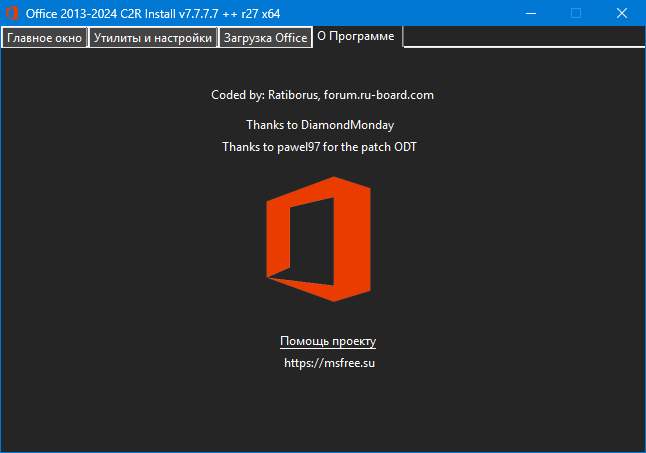Open the Утилиты и настройки tab

[x=153, y=38]
